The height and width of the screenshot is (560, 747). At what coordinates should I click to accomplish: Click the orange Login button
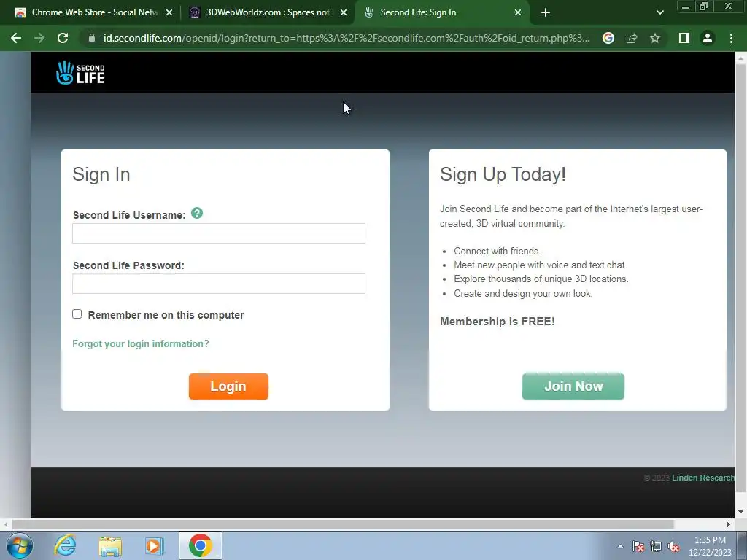pyautogui.click(x=228, y=386)
